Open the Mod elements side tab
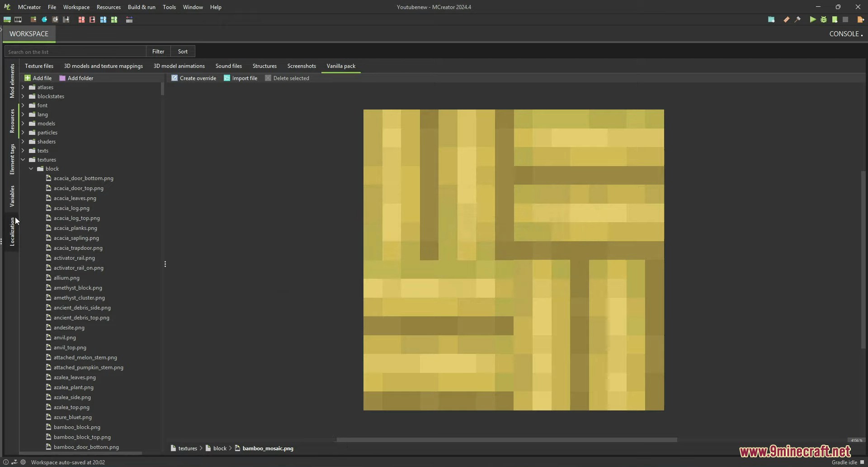The width and height of the screenshot is (868, 467). tap(12, 81)
